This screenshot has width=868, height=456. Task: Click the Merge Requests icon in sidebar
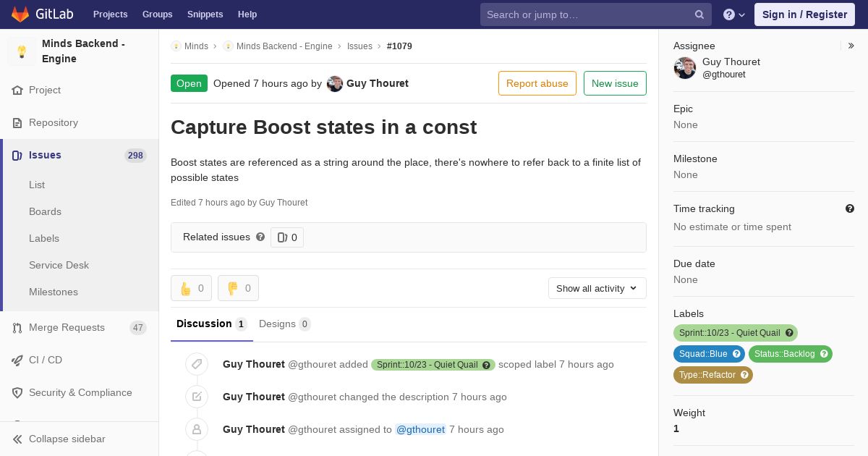(x=17, y=328)
